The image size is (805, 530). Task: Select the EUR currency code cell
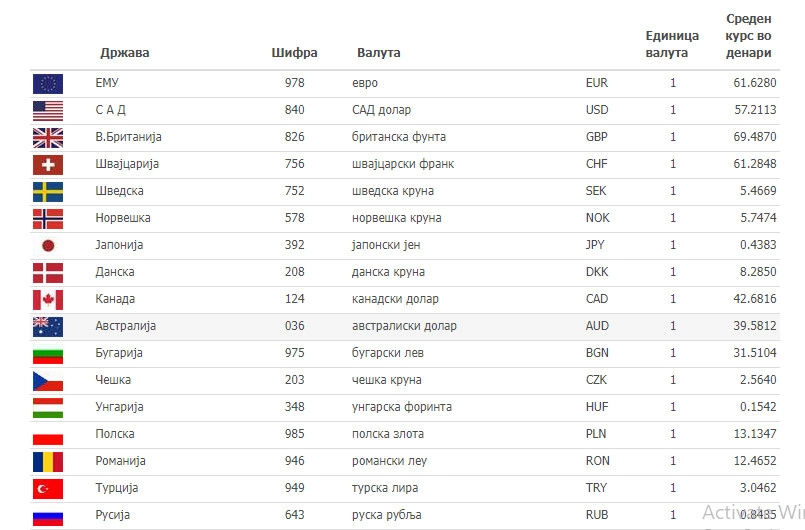(596, 83)
